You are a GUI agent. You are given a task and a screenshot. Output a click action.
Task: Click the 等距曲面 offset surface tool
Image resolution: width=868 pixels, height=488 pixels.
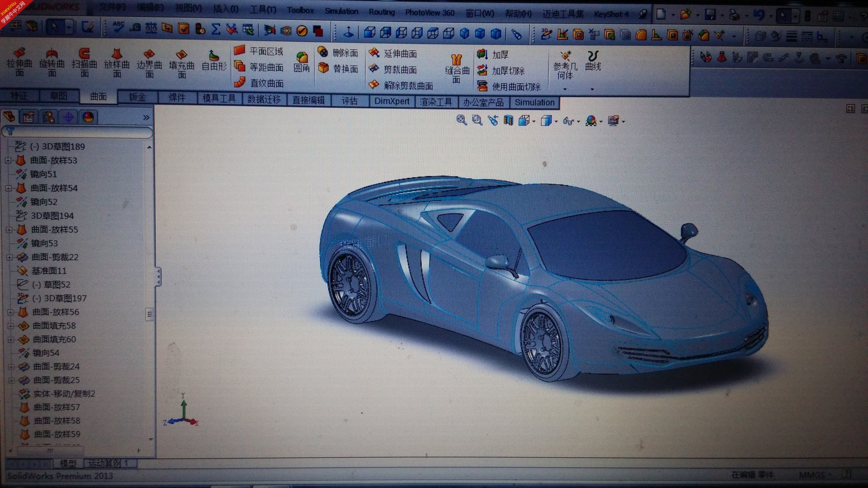pyautogui.click(x=259, y=67)
